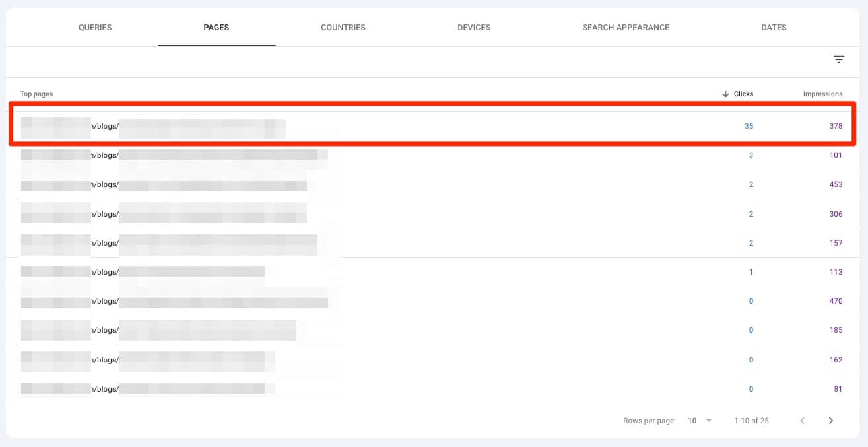
Task: Open the Search Appearance tab
Action: tap(625, 28)
